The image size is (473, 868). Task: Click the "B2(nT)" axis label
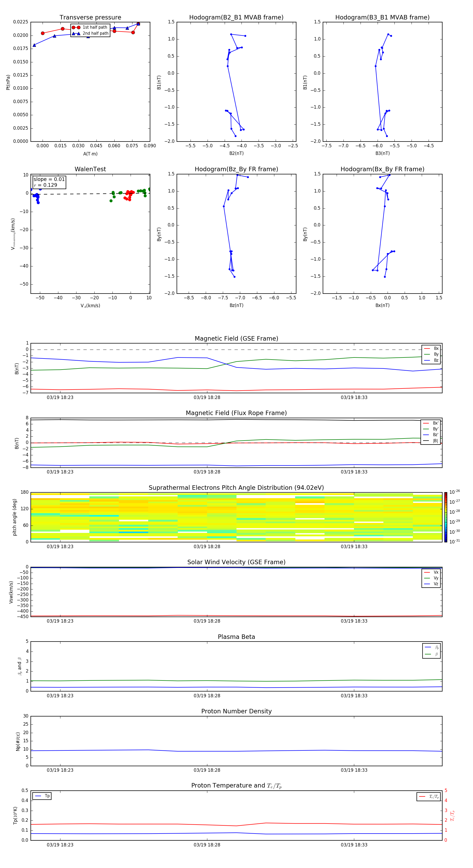coord(236,153)
